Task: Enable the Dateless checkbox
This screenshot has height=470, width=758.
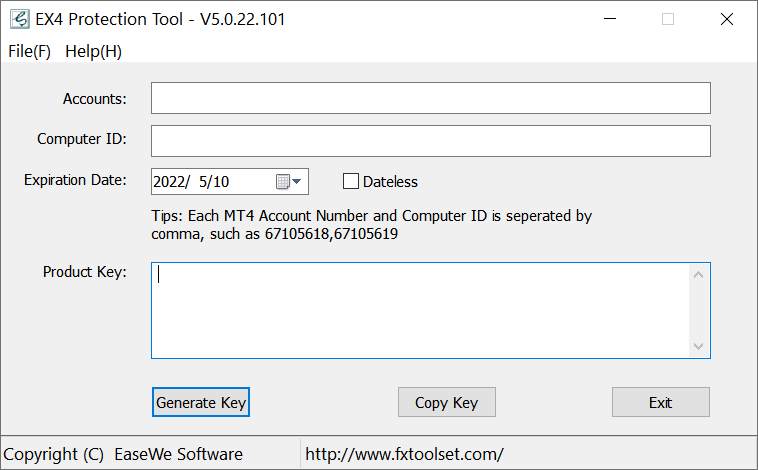Action: pyautogui.click(x=350, y=181)
